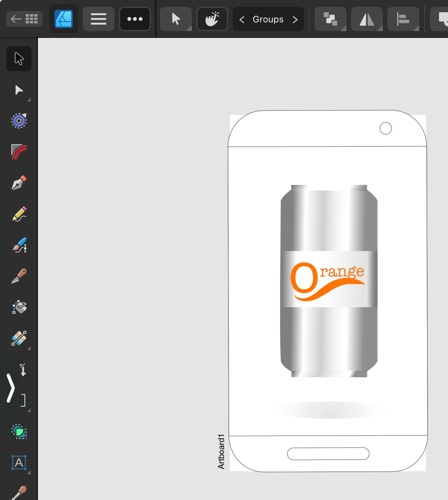Go to previous Groups option
Image resolution: width=448 pixels, height=500 pixels.
[242, 19]
